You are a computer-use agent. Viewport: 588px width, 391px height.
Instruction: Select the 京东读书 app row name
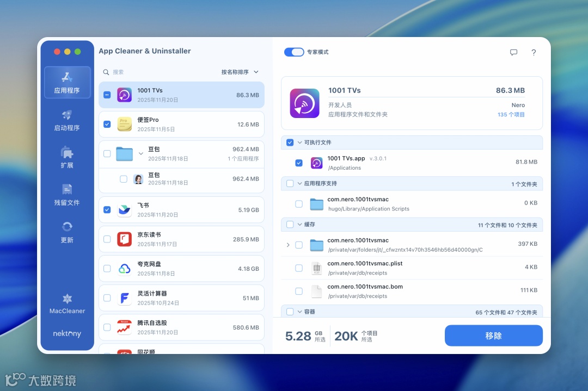[149, 235]
